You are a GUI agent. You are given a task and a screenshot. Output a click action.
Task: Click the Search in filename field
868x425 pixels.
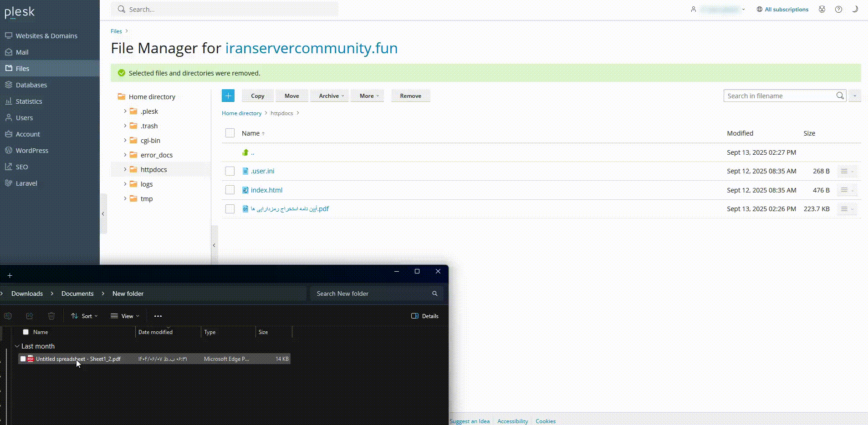pyautogui.click(x=779, y=96)
